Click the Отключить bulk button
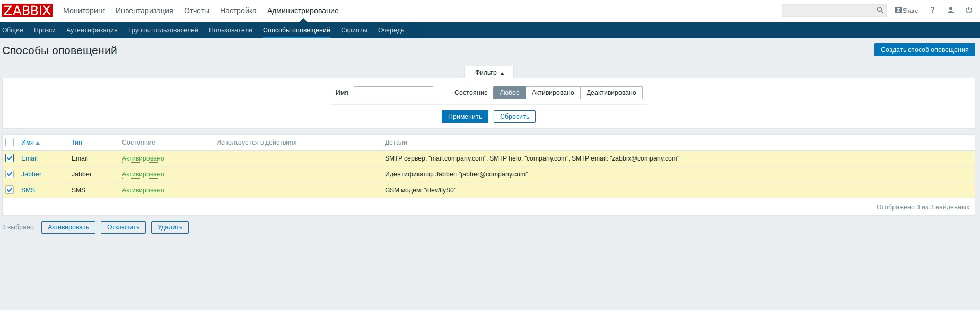The width and height of the screenshot is (980, 310). click(123, 227)
